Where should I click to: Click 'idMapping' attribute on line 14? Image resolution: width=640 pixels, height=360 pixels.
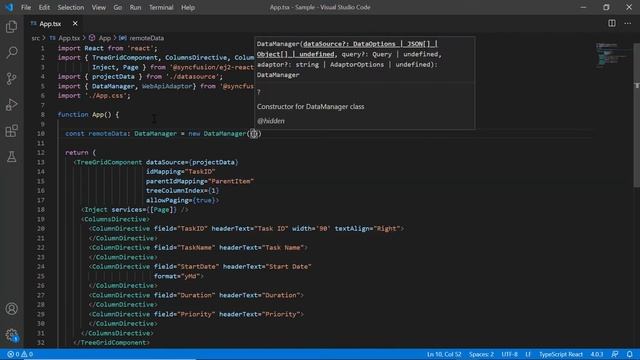163,172
